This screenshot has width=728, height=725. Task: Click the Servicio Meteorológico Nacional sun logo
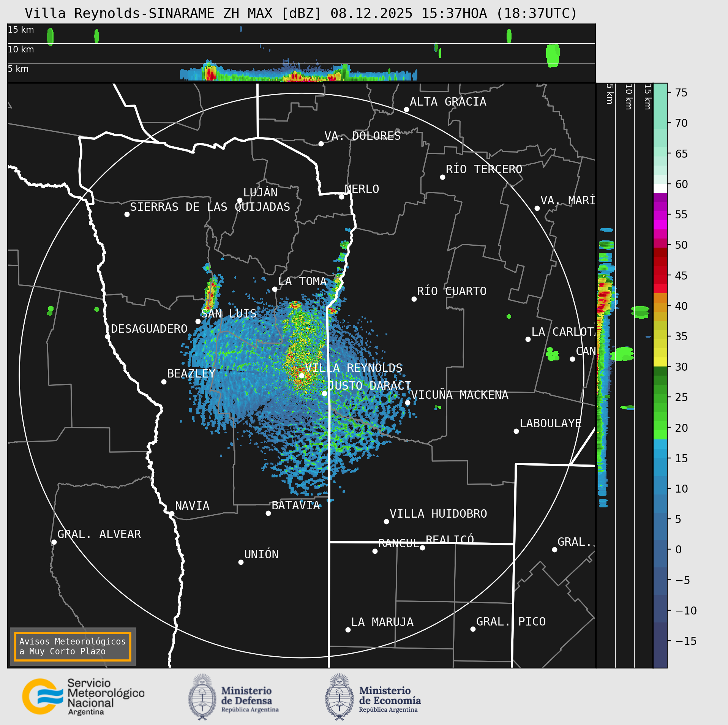coord(43,696)
